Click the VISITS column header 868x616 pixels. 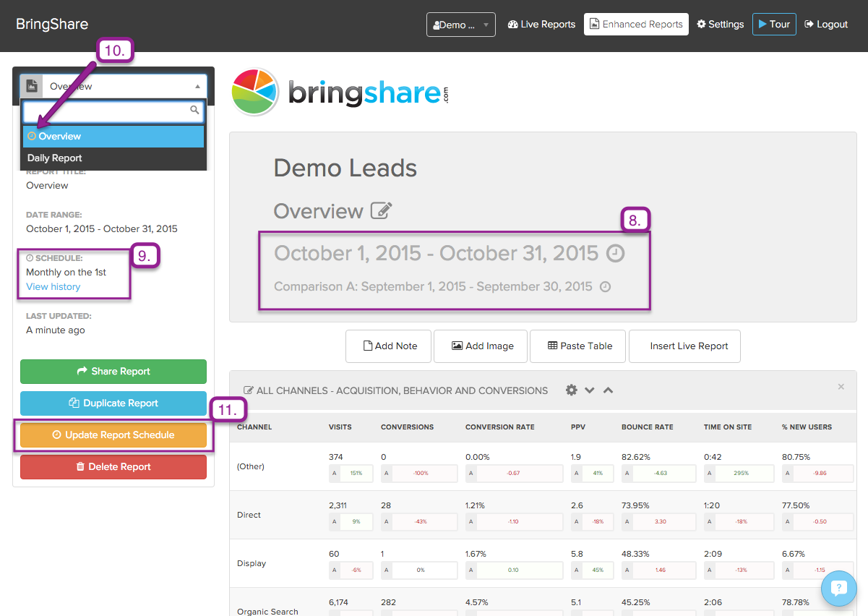tap(340, 427)
